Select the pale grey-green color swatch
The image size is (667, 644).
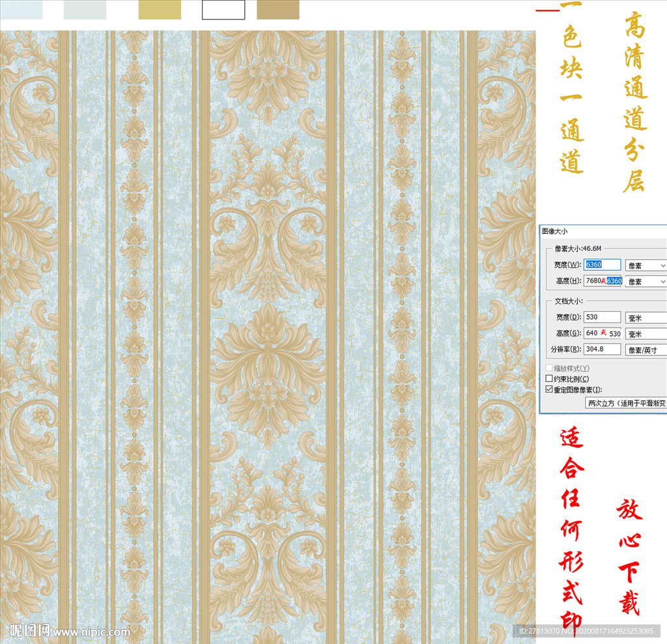click(85, 10)
